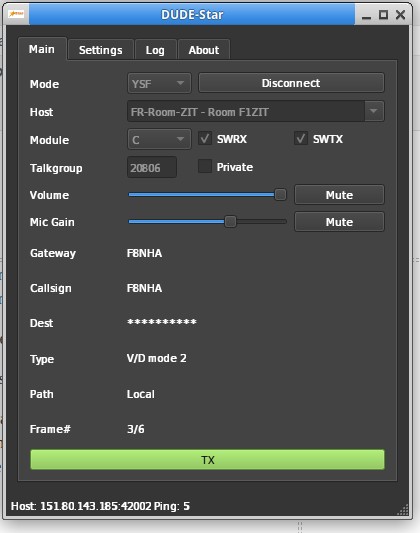Toggle the SWTX checkbox
The height and width of the screenshot is (533, 420).
[x=301, y=139]
